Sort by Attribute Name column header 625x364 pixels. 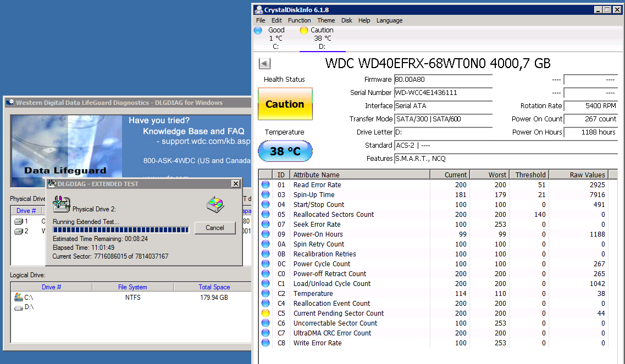361,175
